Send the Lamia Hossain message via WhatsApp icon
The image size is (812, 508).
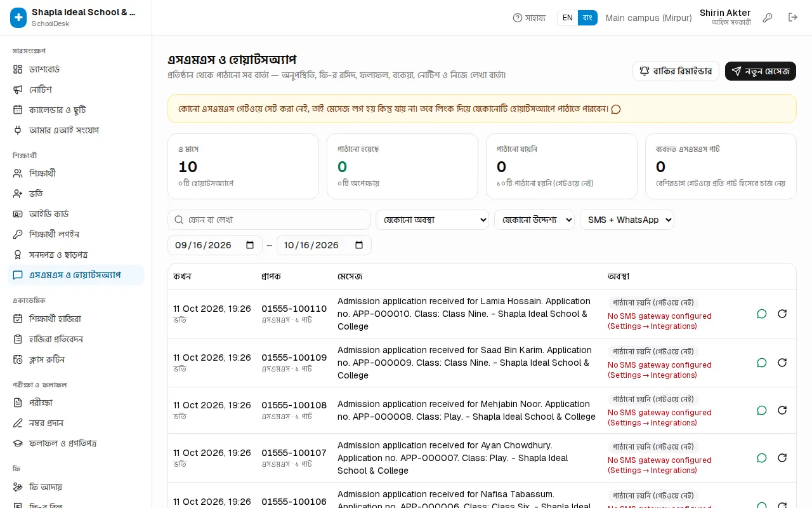[x=762, y=314]
